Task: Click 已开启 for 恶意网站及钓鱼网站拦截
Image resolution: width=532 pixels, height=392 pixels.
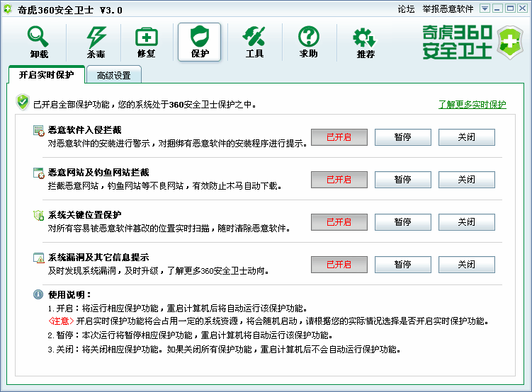Action: (339, 180)
